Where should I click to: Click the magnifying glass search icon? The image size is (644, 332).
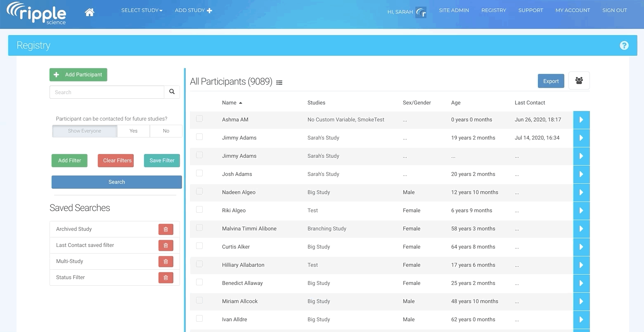click(x=172, y=92)
